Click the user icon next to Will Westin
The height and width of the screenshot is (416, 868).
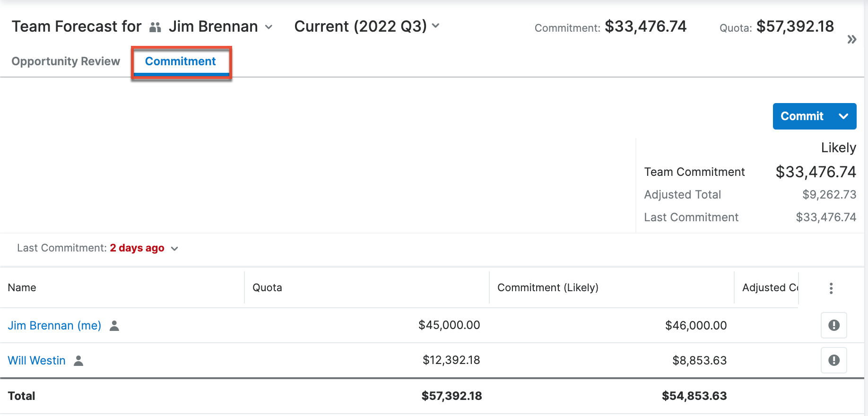78,361
